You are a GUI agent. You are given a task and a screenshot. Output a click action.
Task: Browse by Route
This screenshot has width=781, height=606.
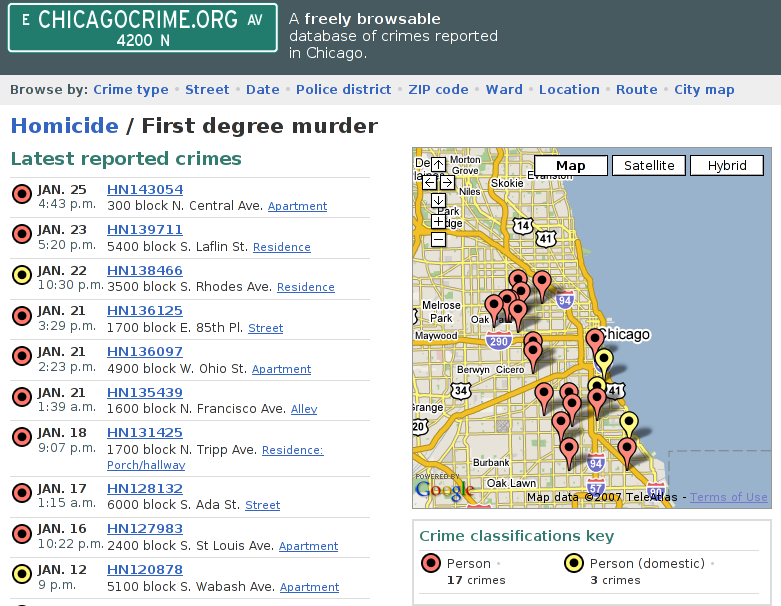click(637, 90)
